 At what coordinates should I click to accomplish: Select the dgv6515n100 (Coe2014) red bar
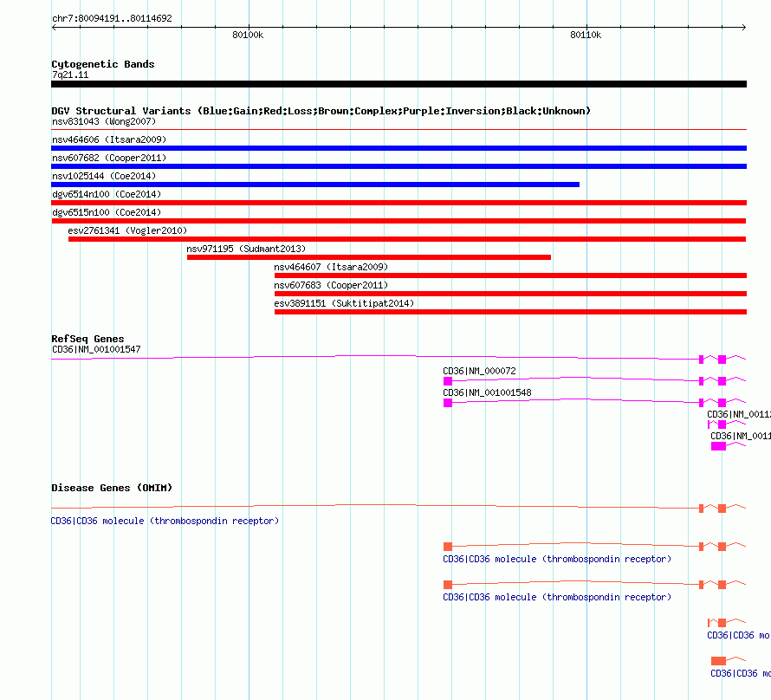[x=398, y=221]
